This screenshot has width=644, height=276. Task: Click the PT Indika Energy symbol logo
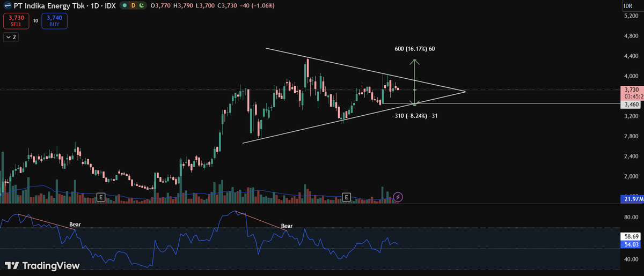tap(8, 5)
